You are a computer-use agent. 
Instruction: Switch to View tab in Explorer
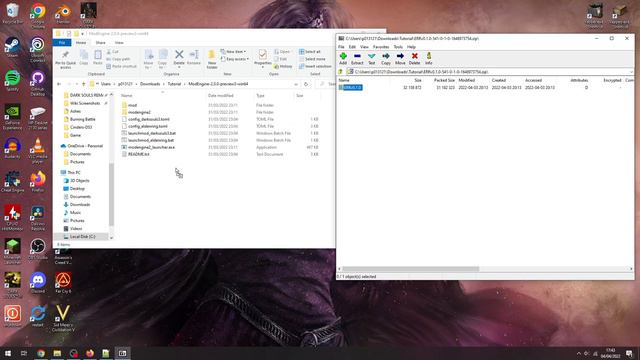119,42
